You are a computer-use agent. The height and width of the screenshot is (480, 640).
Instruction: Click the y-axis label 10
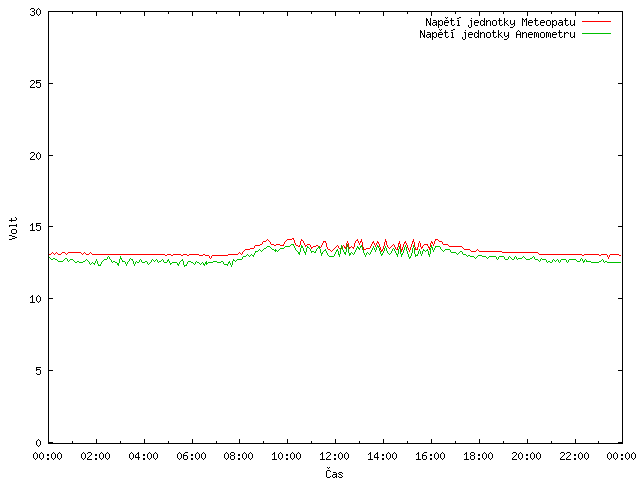[36, 299]
